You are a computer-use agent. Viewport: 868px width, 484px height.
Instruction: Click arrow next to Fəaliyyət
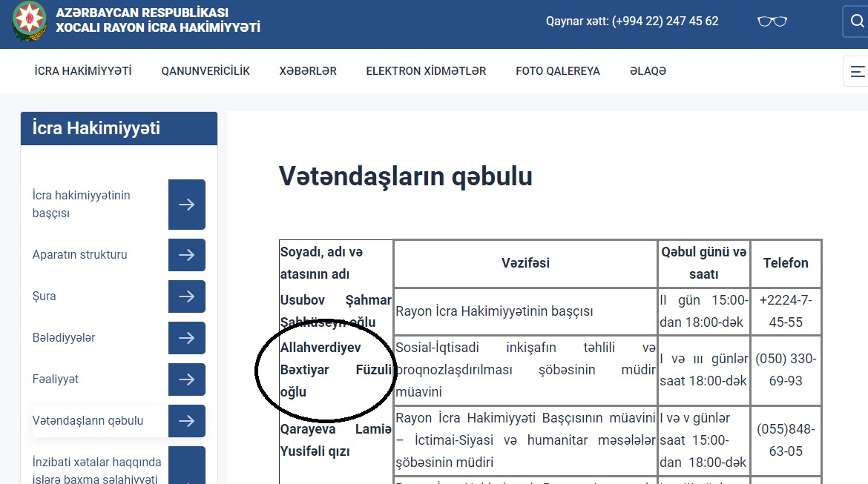click(186, 379)
